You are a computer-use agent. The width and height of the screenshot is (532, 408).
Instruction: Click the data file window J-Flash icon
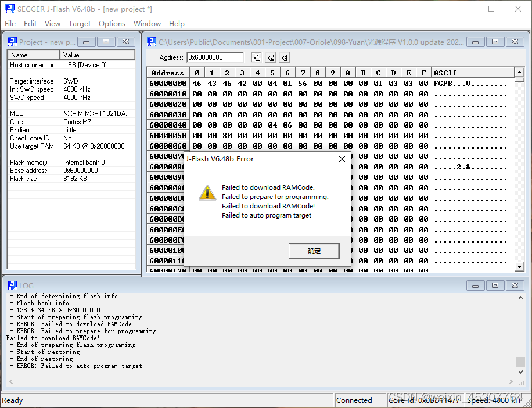click(152, 42)
